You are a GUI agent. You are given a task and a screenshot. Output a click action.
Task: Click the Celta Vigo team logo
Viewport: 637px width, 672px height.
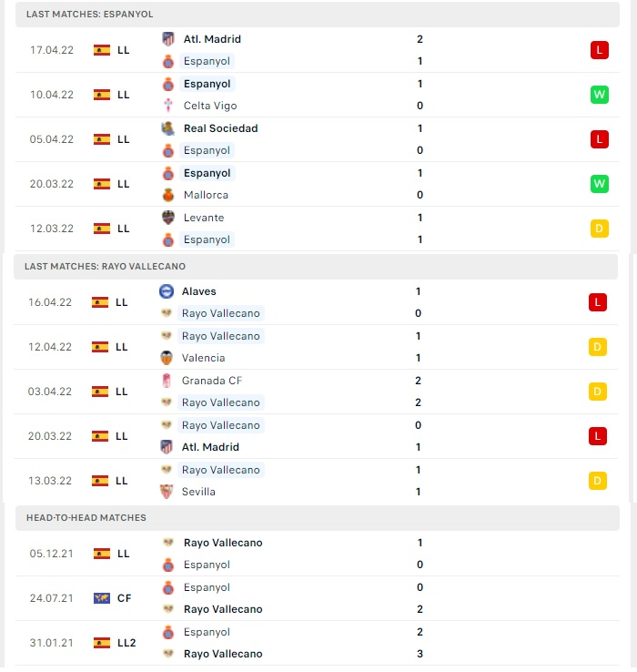coord(168,106)
